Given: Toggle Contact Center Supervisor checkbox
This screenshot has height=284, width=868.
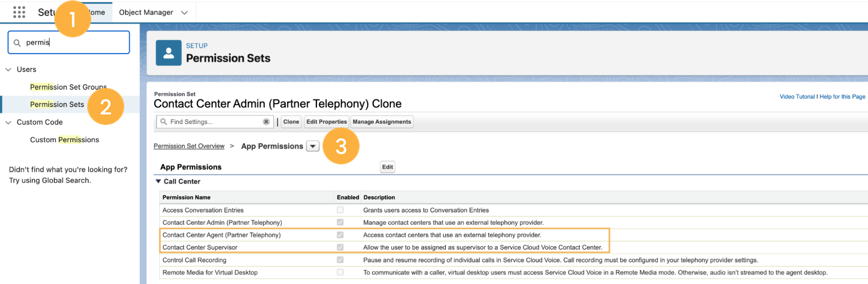Looking at the screenshot, I should (340, 247).
